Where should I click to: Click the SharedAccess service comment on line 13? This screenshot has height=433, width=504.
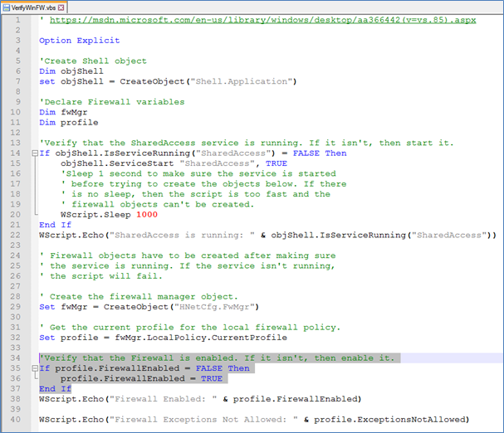[247, 143]
